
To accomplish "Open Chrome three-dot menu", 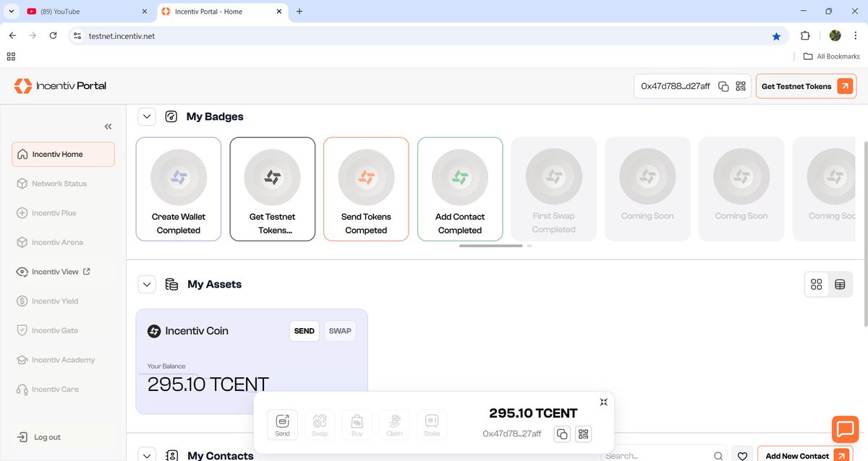I will [x=855, y=35].
